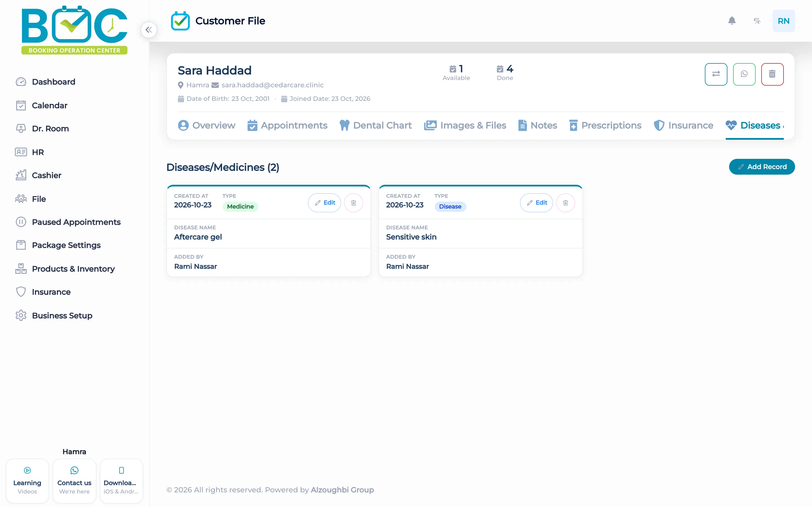Collapse the sidebar with double-chevron button
The height and width of the screenshot is (507, 812).
[149, 30]
